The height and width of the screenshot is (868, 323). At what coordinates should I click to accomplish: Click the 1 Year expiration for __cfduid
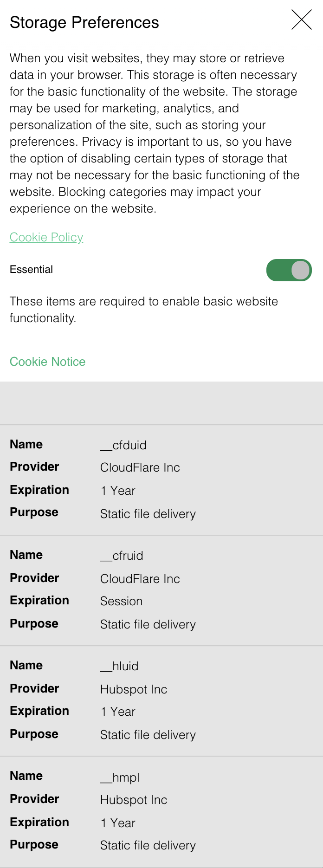[x=118, y=491]
